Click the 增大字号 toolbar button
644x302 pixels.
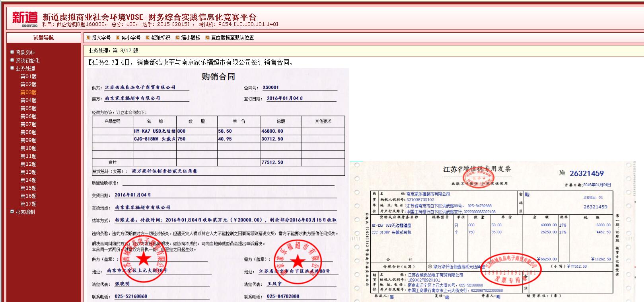click(99, 37)
